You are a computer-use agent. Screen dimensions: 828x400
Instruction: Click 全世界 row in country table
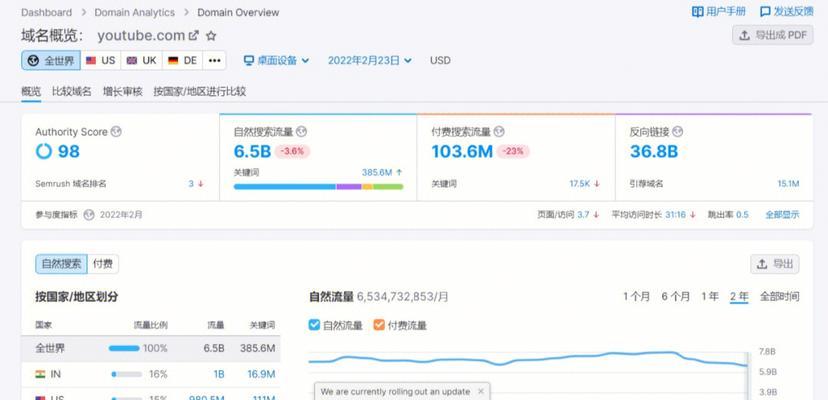(x=150, y=348)
